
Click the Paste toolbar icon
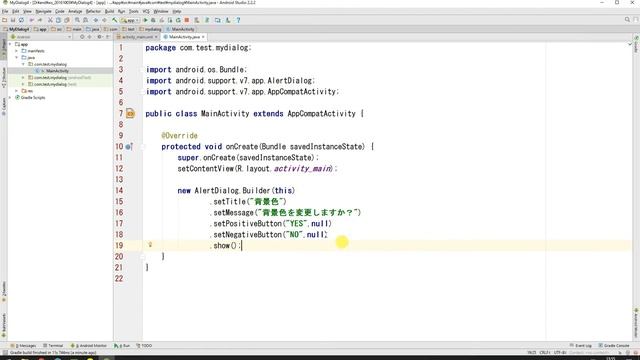point(67,20)
